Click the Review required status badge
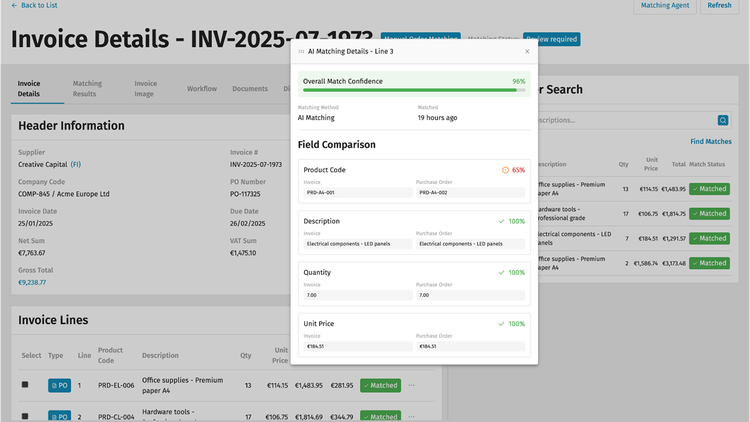 coord(551,39)
